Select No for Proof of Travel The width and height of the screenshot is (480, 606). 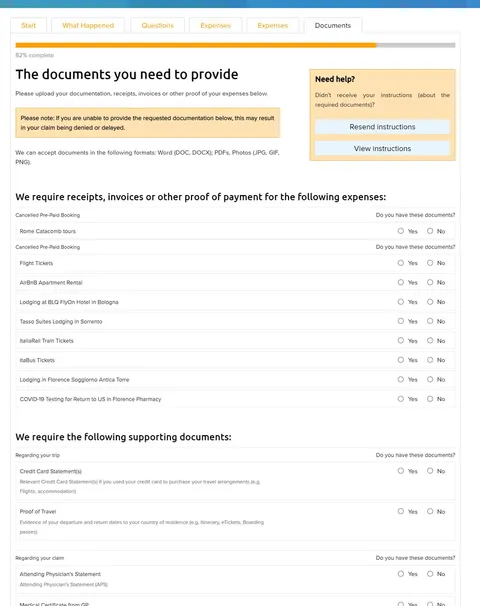pos(430,511)
